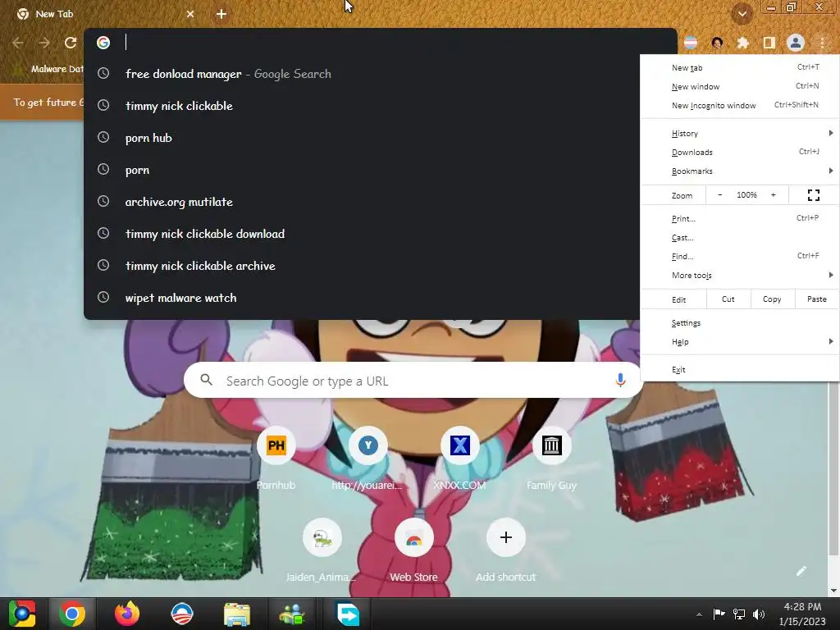Viewport: 840px width, 630px height.
Task: Click the two-people taskbar icon
Action: (x=292, y=614)
